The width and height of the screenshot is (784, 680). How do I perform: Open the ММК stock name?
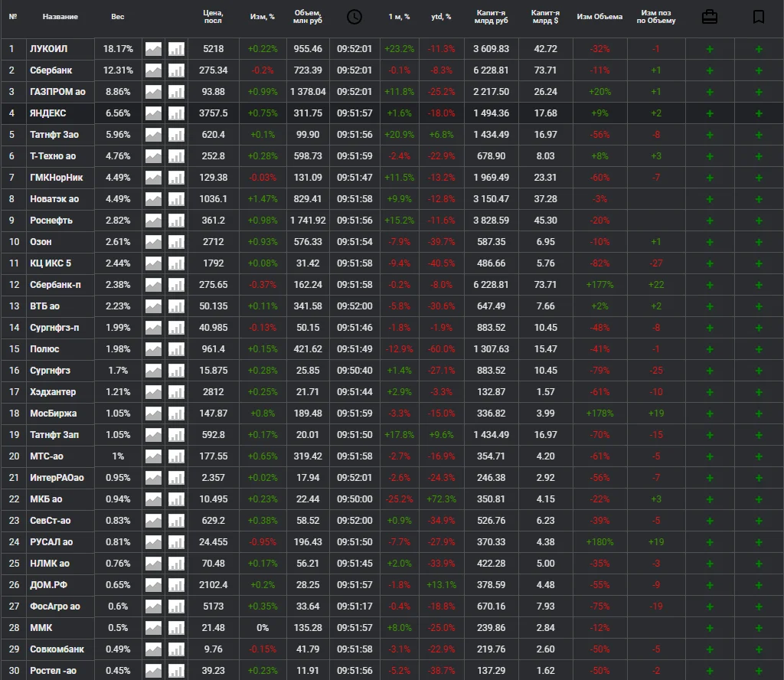(x=41, y=628)
